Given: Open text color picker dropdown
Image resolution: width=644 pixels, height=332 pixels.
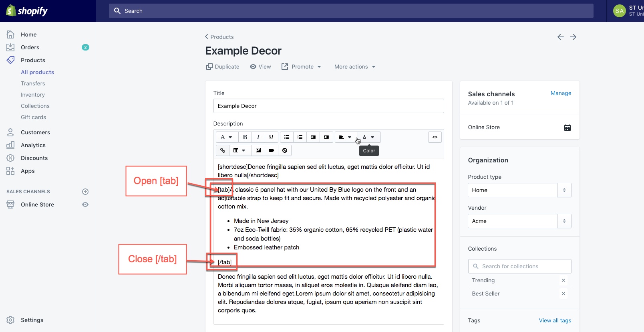Looking at the screenshot, I should (x=368, y=137).
